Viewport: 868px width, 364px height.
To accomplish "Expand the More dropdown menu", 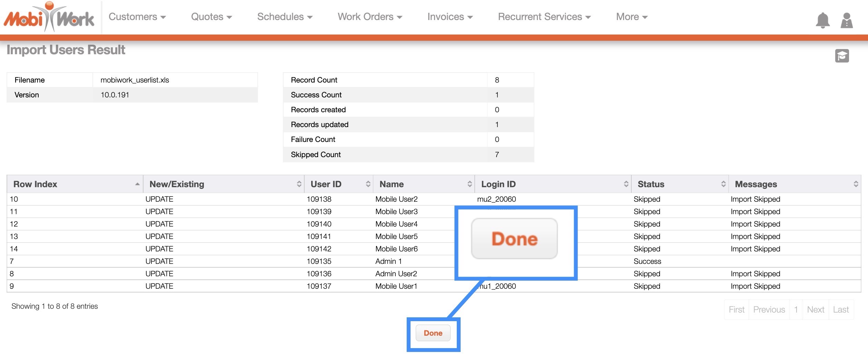I will coord(631,17).
